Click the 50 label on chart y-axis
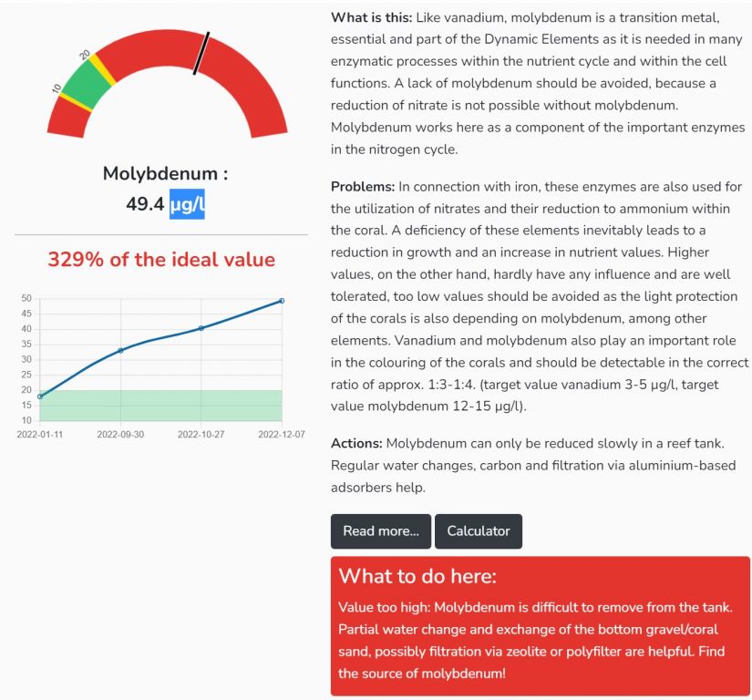The width and height of the screenshot is (752, 700). 26,298
